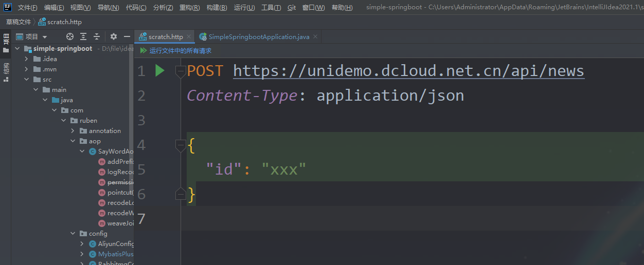Click the expand all icon in project panel
Image resolution: width=644 pixels, height=265 pixels.
click(83, 36)
